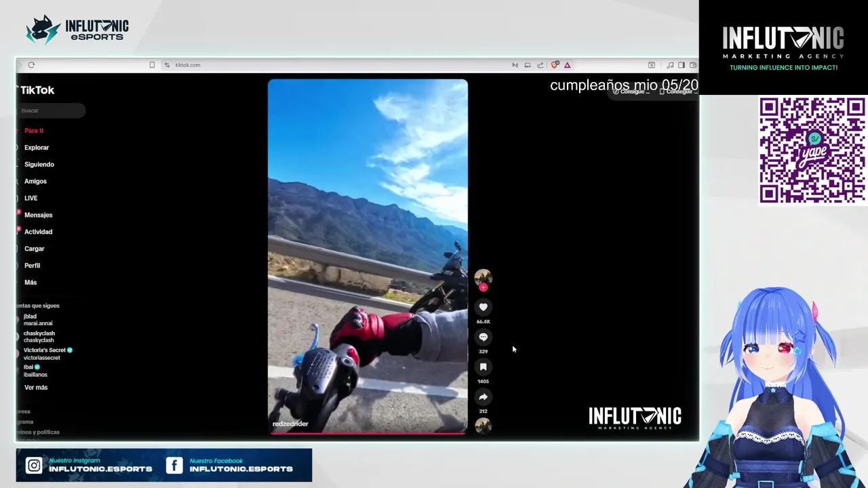Open the redzedrider creator avatar above like button
The width and height of the screenshot is (868, 488).
483,277
